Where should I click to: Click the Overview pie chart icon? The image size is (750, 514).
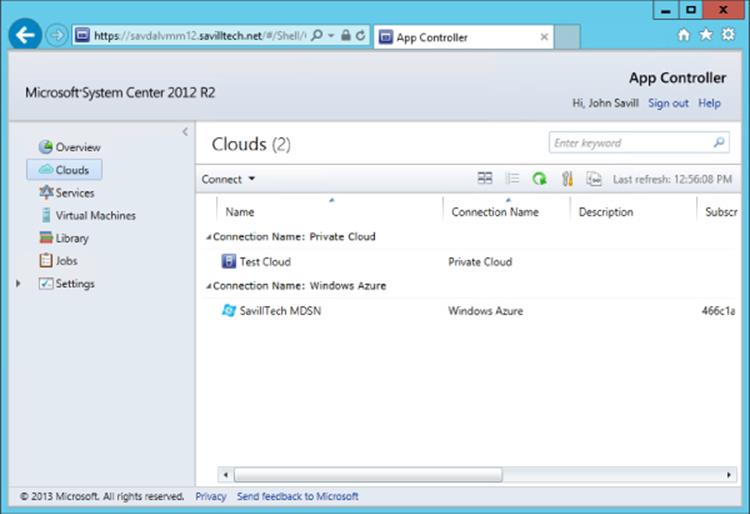[45, 147]
